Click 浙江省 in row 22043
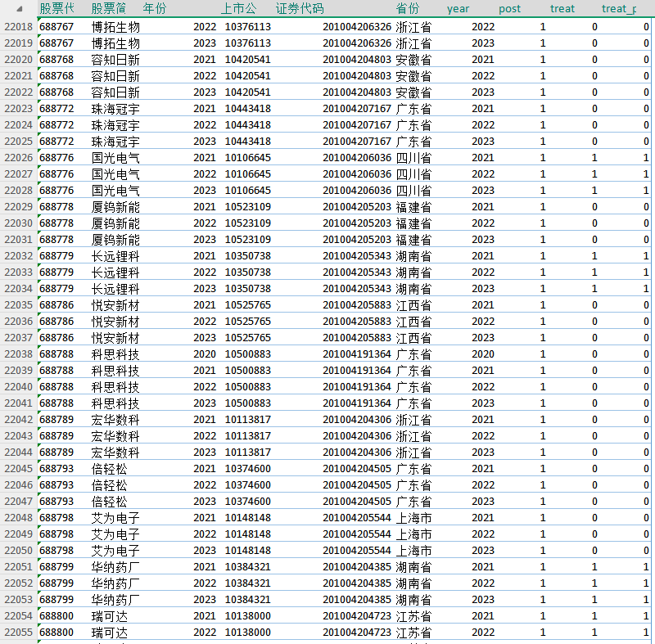Image resolution: width=655 pixels, height=644 pixels. click(x=413, y=435)
